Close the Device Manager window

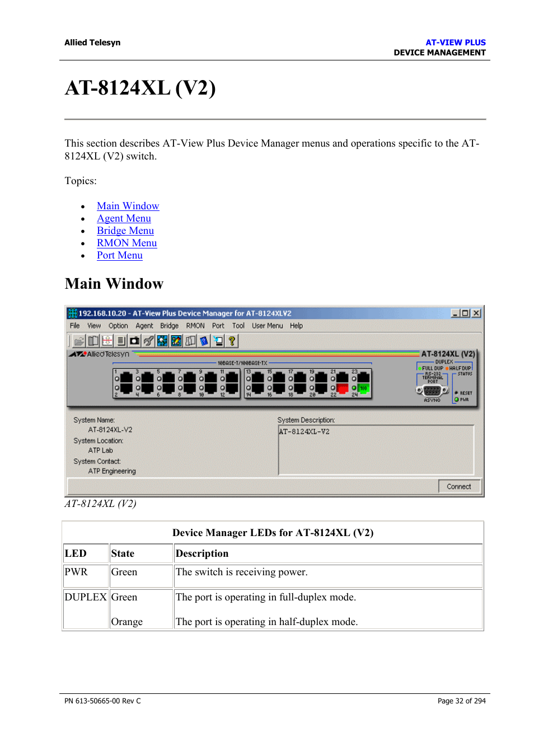(476, 313)
